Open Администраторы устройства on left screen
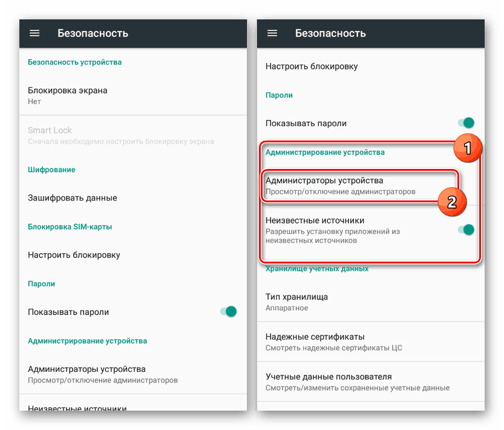Viewport: 504px width, 430px height. 87,374
